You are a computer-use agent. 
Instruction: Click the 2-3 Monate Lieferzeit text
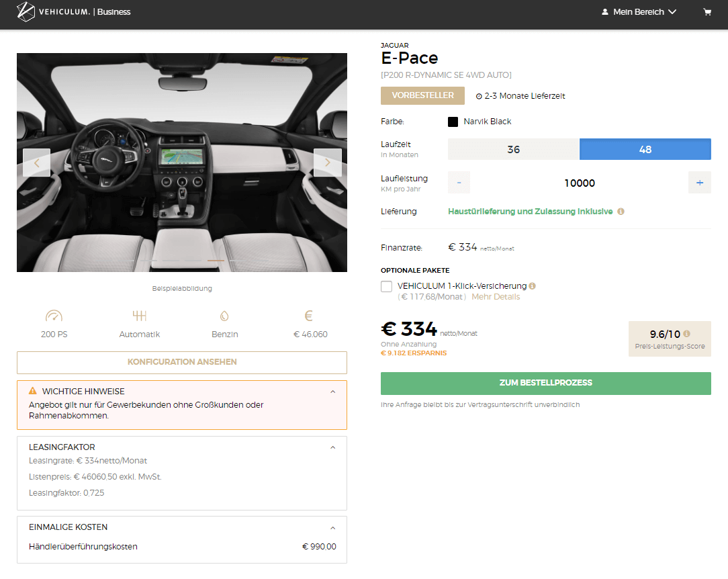[525, 96]
